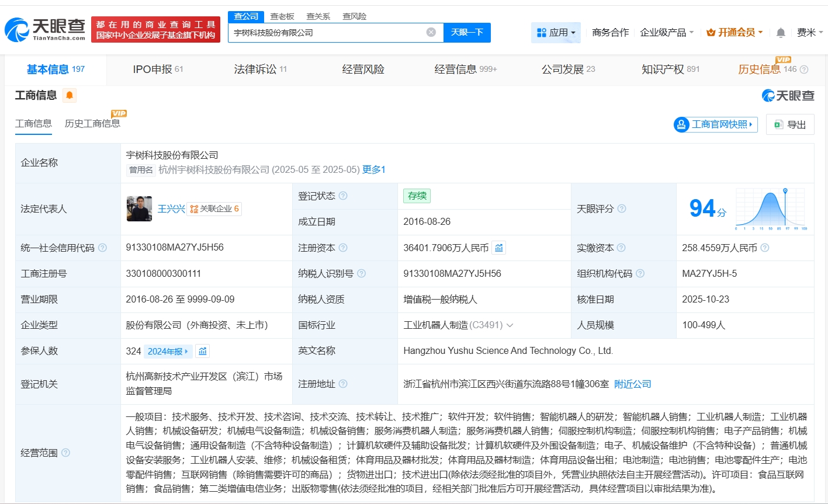The height and width of the screenshot is (504, 828).
Task: Switch to the 基本信息 tab
Action: tap(56, 69)
